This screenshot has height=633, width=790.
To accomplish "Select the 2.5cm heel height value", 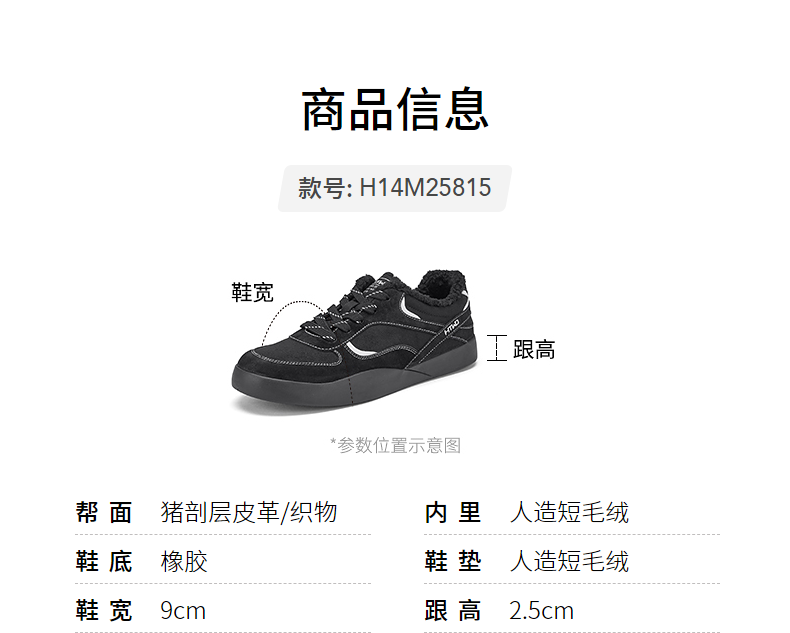I will tap(542, 611).
